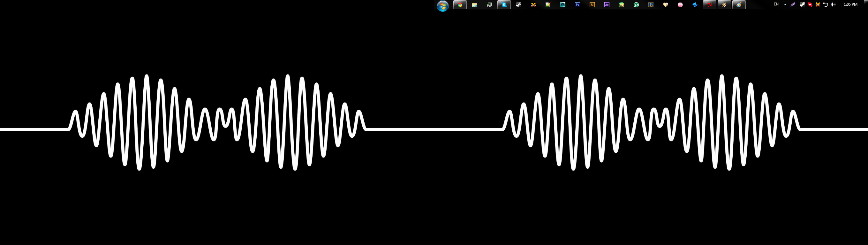Open the notepad with pencil taskbar icon

[x=548, y=5]
